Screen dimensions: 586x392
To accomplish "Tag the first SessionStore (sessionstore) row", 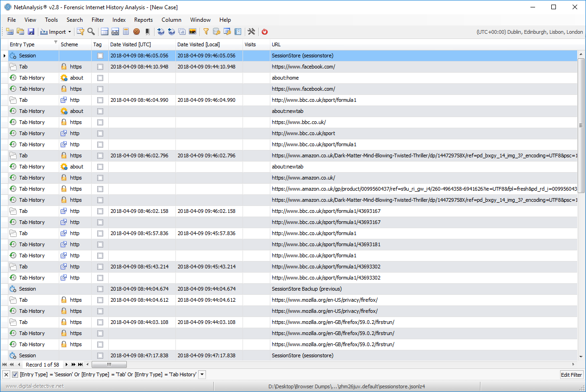I will pyautogui.click(x=100, y=56).
